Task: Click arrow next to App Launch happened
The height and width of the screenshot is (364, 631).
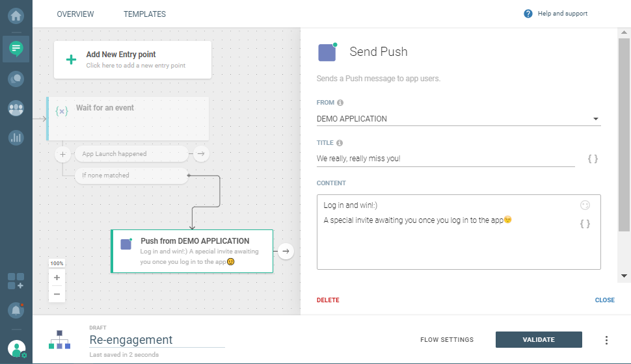Action: 201,153
